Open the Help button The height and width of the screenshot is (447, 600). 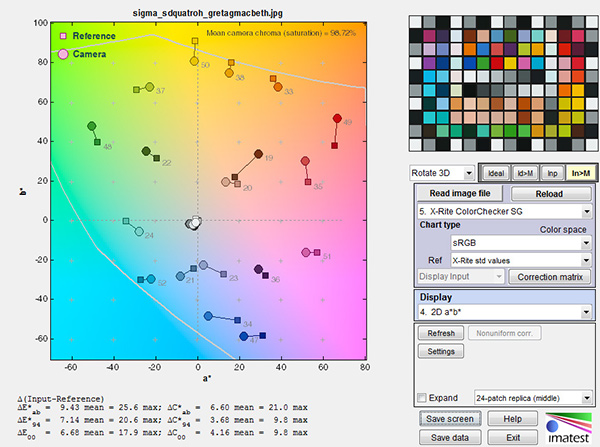pyautogui.click(x=512, y=419)
